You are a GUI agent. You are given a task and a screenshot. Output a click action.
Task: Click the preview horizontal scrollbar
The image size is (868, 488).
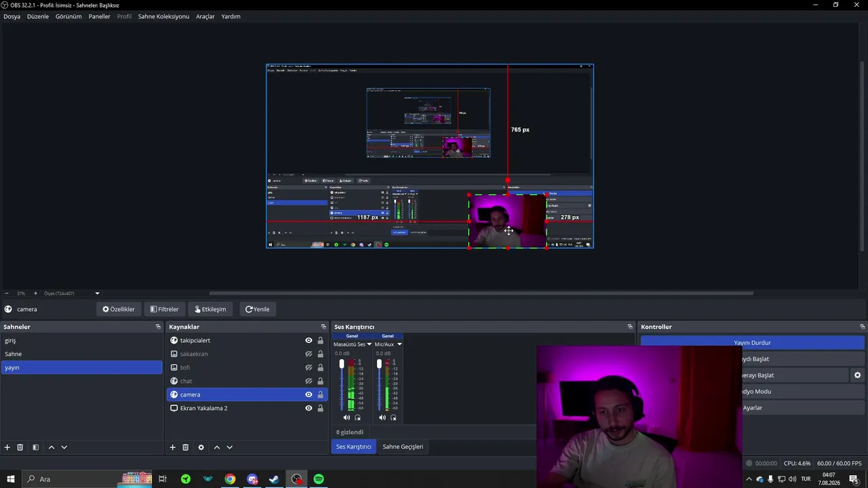pos(481,293)
